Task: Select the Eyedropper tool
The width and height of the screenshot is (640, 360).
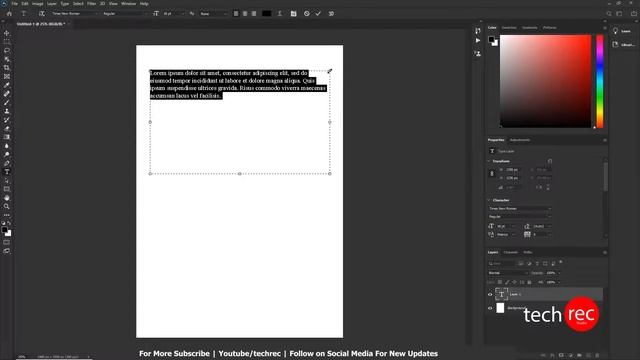Action: 7,85
